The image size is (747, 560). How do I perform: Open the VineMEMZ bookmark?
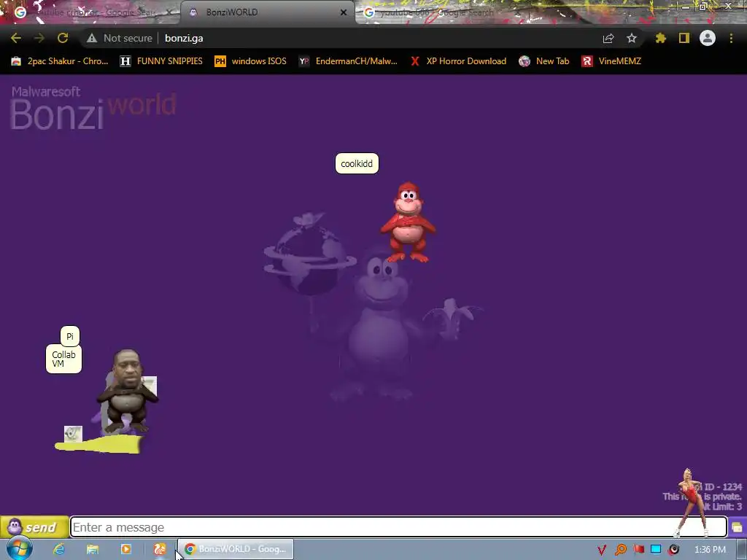click(612, 61)
